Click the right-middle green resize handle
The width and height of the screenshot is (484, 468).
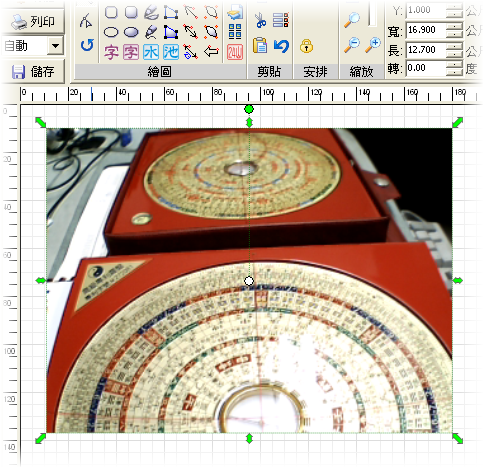pyautogui.click(x=458, y=281)
